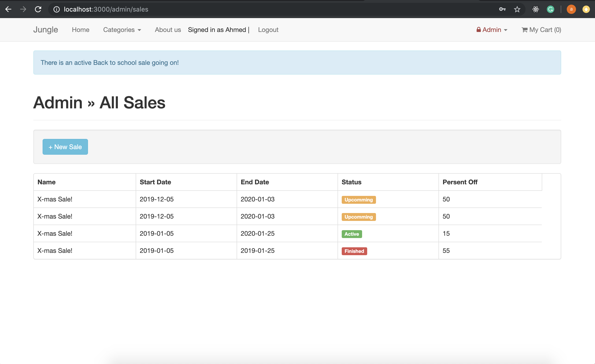Go to the Home page link

click(81, 30)
